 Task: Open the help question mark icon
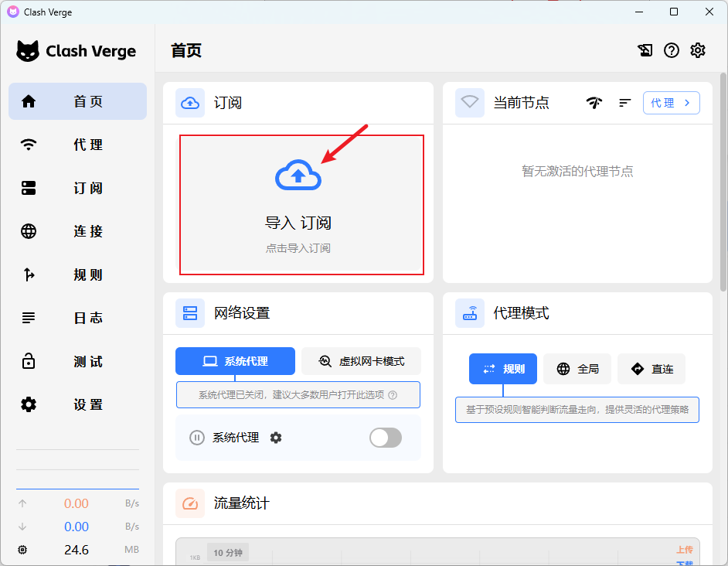672,50
